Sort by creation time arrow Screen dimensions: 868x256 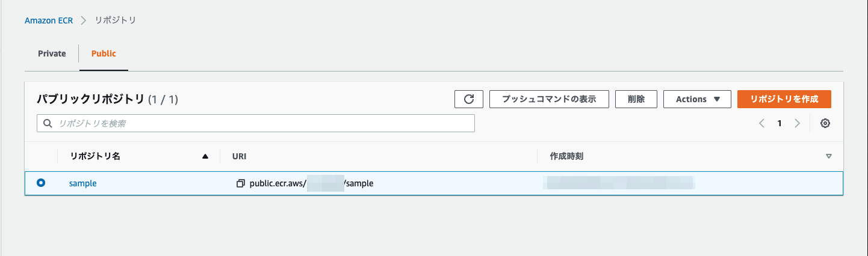(829, 156)
